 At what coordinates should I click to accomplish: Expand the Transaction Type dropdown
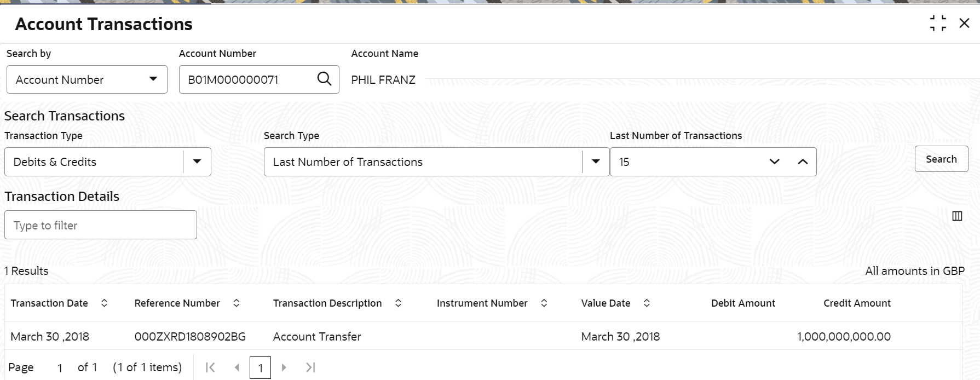pyautogui.click(x=197, y=162)
